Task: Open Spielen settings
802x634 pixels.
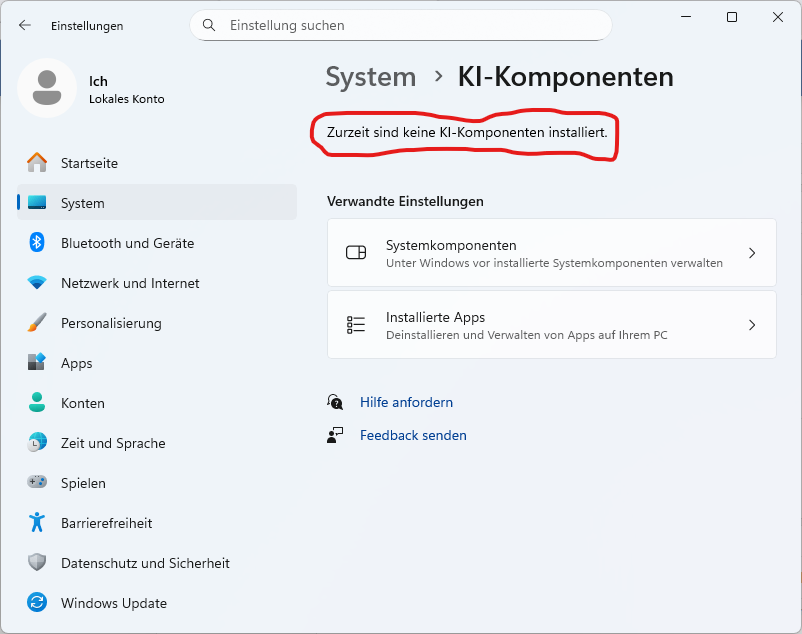Action: [157, 482]
